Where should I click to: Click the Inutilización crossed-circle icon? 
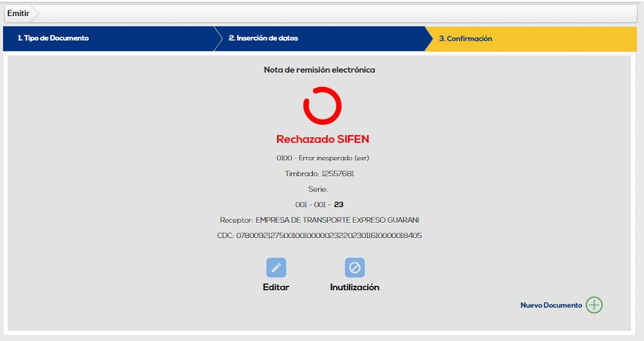click(354, 268)
